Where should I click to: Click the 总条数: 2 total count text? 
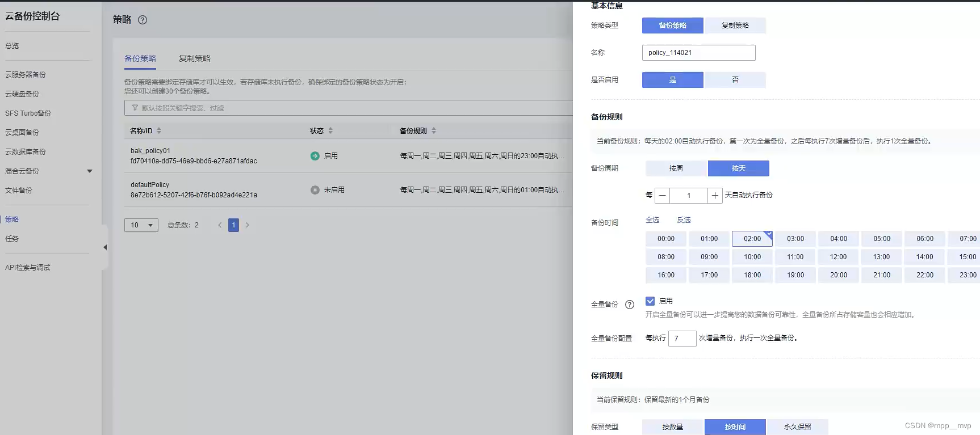(x=183, y=225)
